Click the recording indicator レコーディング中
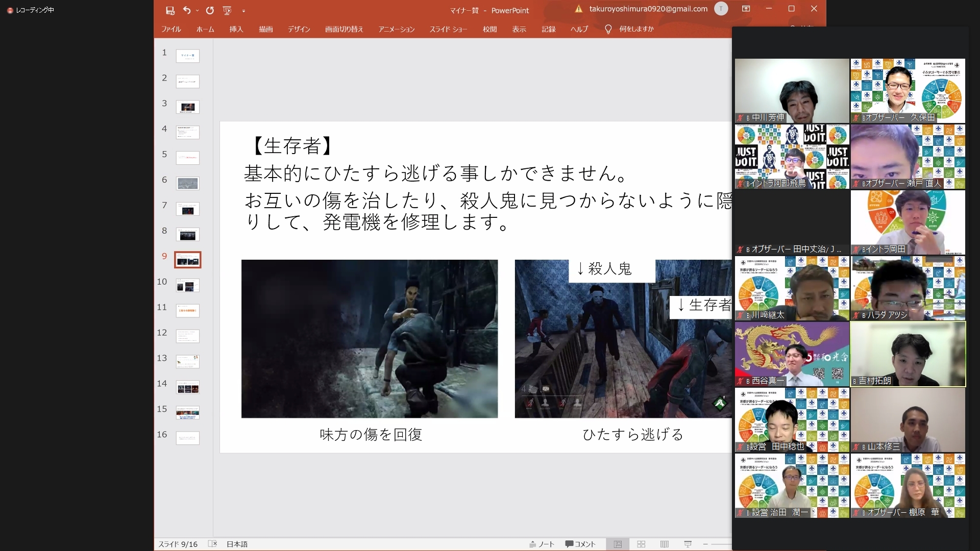This screenshot has width=980, height=551. 31,10
